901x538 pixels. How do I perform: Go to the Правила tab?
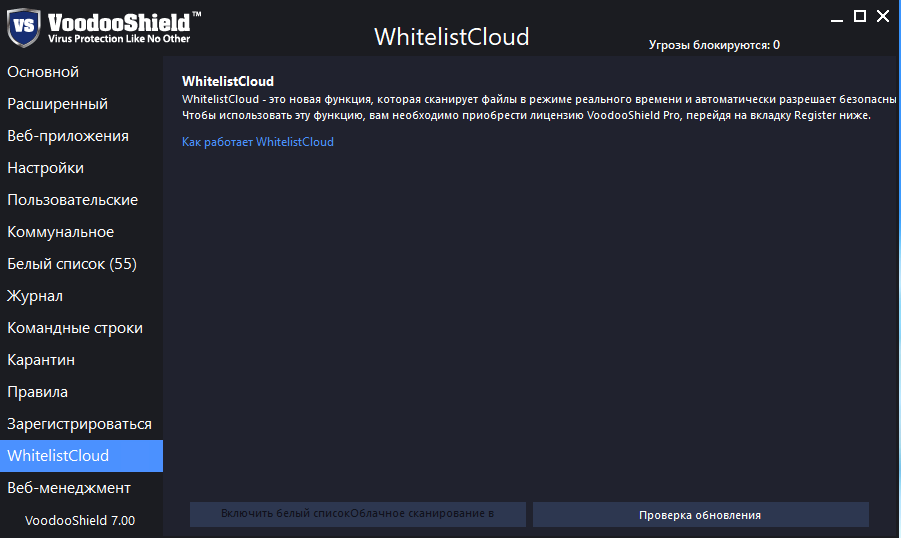pyautogui.click(x=81, y=392)
